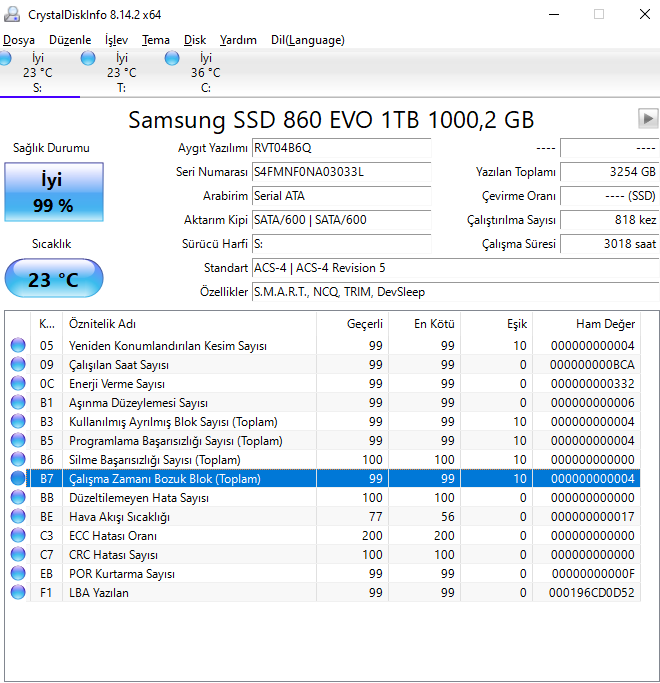Click the Yazılan Toplamı value 3254 GB
Screen dimensions: 660x683
coord(609,172)
